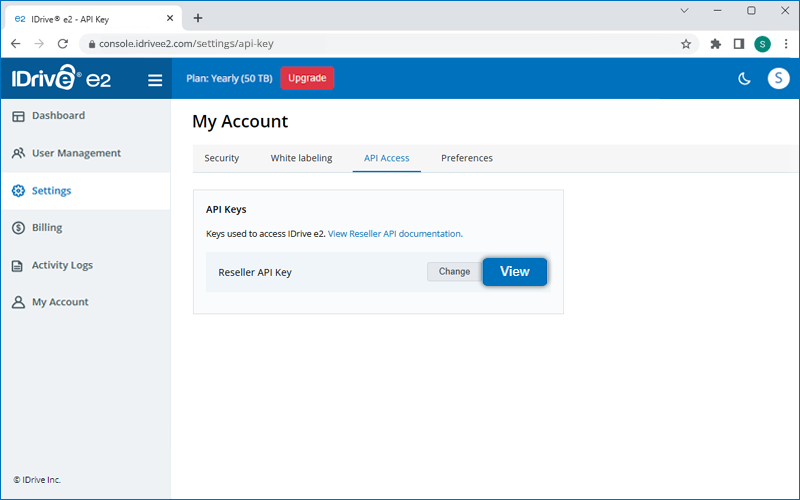Click Change button for Reseller API Key
Image resolution: width=800 pixels, height=500 pixels.
[454, 272]
